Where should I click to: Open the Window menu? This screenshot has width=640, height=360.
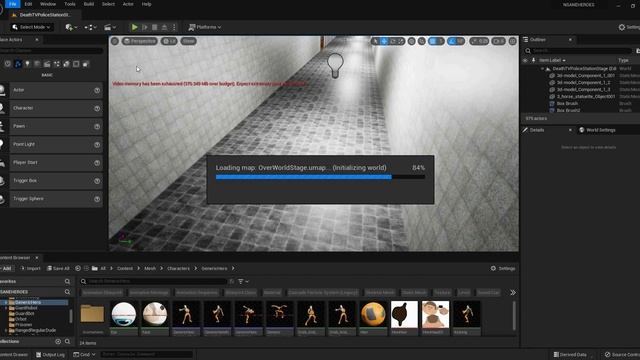pyautogui.click(x=48, y=4)
